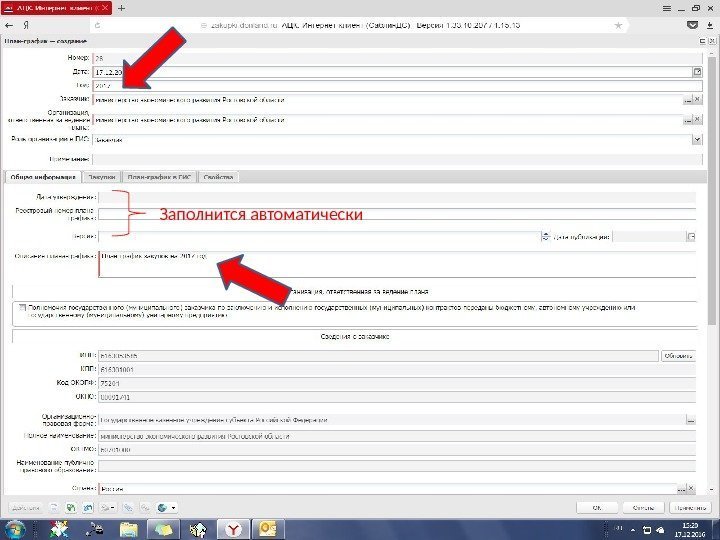Clear the responsible organization field with X
Image resolution: width=720 pixels, height=540 pixels.
pos(697,120)
